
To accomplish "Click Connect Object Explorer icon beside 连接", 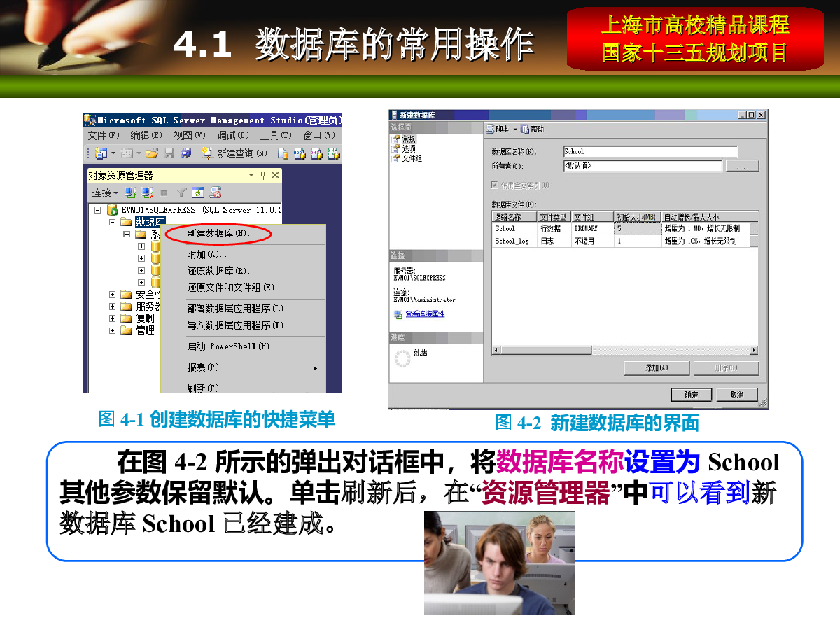I will click(x=130, y=192).
